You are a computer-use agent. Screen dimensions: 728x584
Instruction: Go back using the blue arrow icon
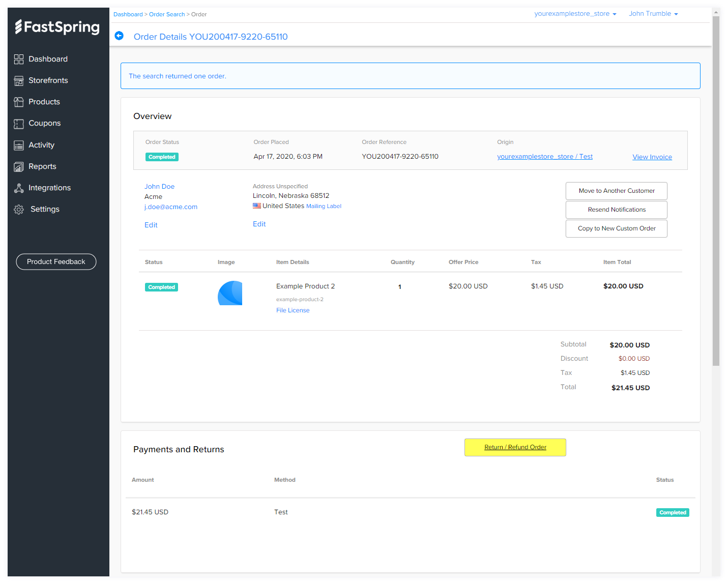[x=119, y=36]
